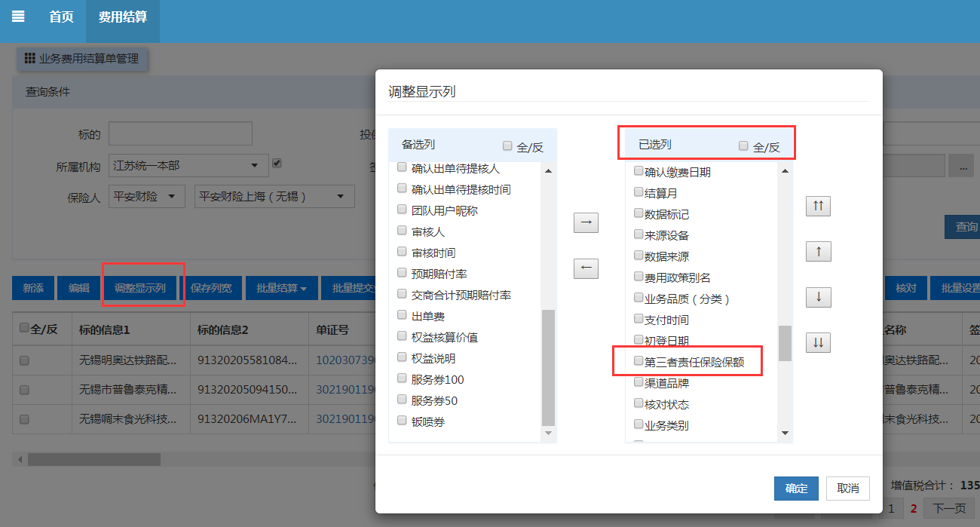Viewport: 980px width, 527px height.
Task: Click table horizontal scrollbar thumb
Action: coord(94,459)
